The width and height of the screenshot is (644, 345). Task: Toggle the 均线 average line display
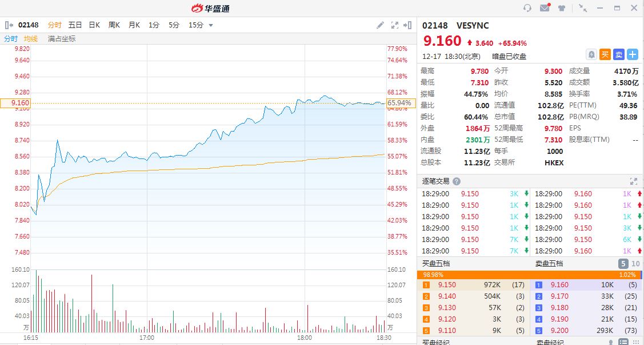[31, 39]
